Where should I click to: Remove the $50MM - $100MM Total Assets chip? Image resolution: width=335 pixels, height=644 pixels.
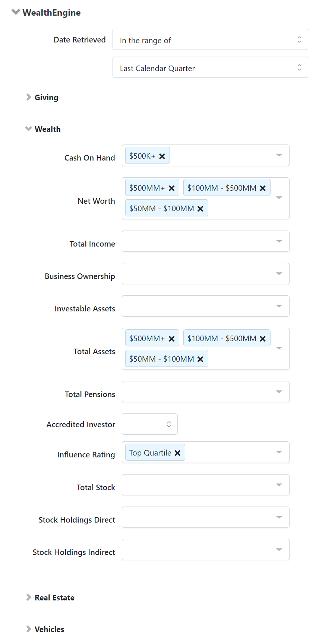coord(200,358)
